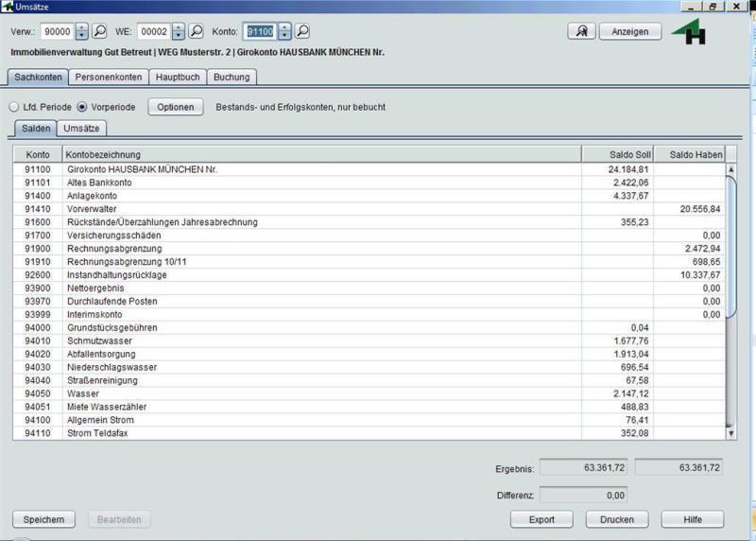Select row Rückstände/Überzahlungen Jahresabrechnung
The image size is (756, 541).
click(x=369, y=222)
